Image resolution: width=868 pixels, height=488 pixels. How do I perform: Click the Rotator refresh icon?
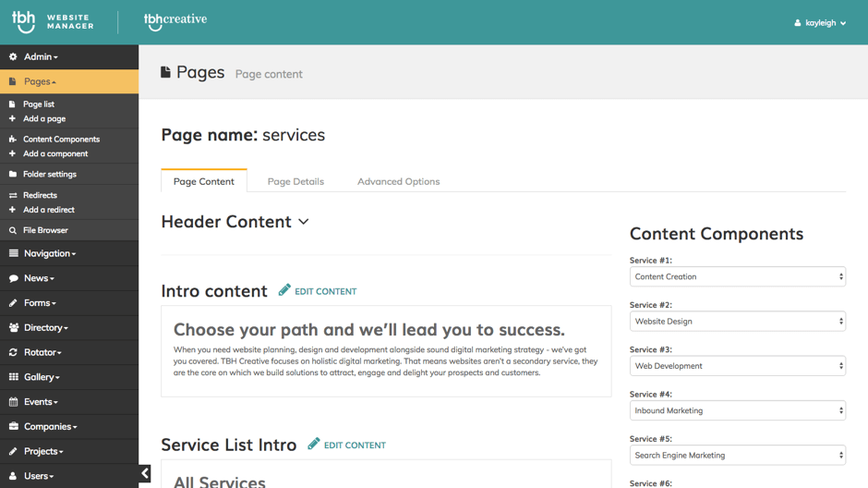click(x=13, y=352)
